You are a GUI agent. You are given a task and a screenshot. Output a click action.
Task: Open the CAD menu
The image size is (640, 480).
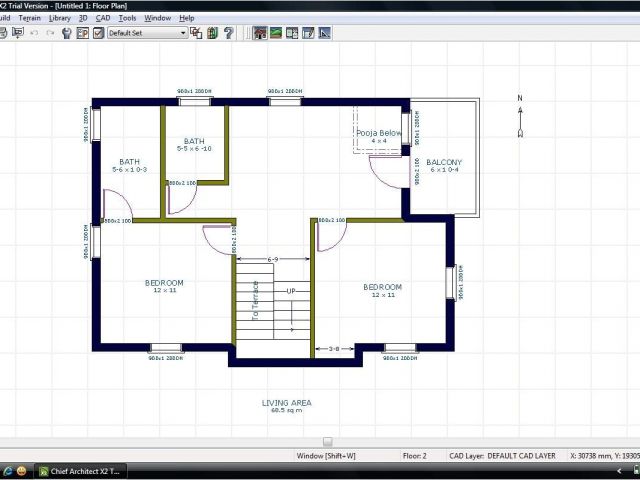click(x=100, y=18)
